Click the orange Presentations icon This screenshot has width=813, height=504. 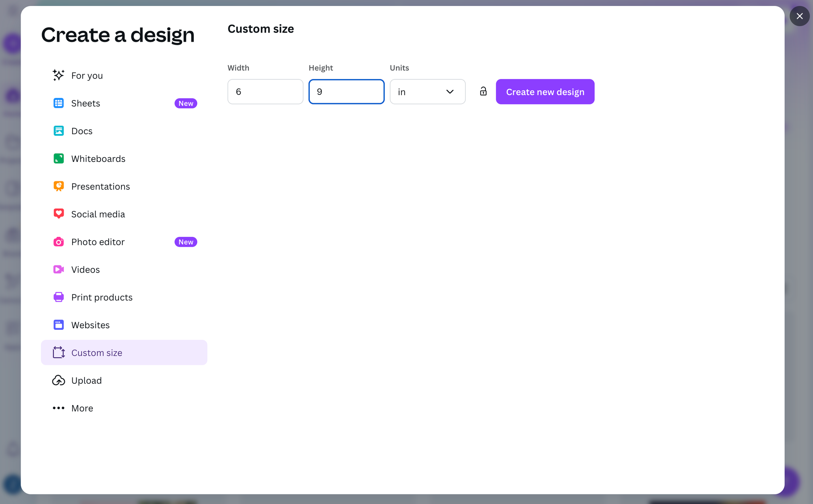pyautogui.click(x=58, y=186)
